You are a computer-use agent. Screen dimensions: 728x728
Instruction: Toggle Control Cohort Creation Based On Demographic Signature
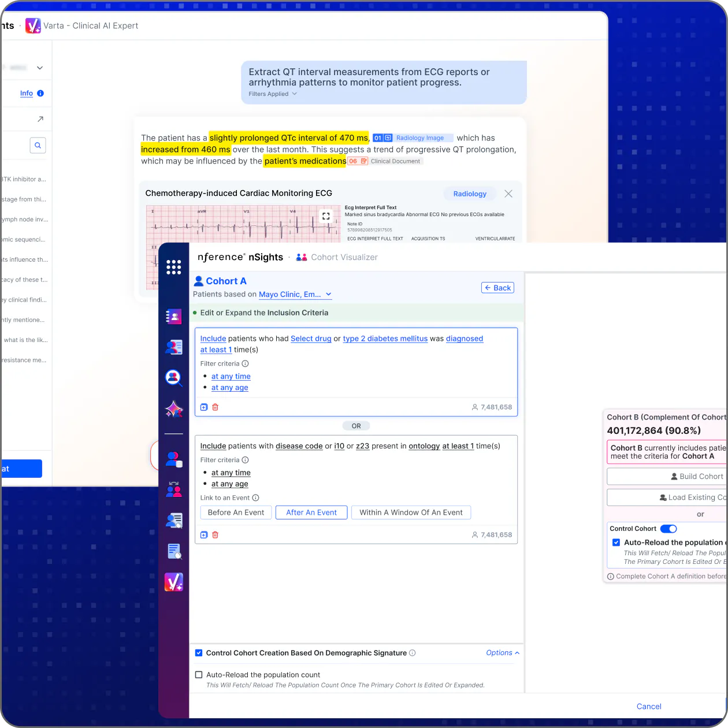pyautogui.click(x=199, y=653)
